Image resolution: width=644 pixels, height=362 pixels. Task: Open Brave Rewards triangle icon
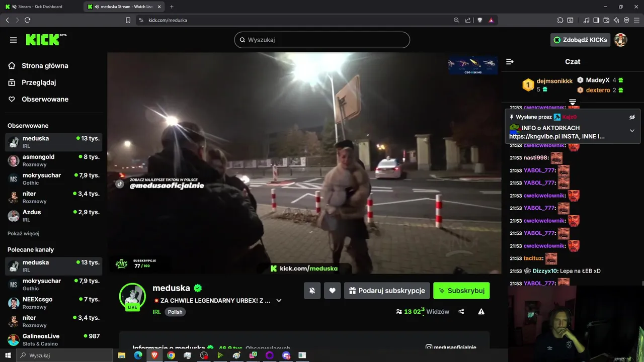pyautogui.click(x=491, y=20)
